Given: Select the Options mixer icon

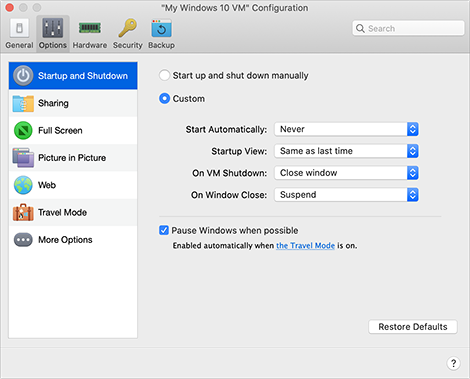Looking at the screenshot, I should [x=53, y=28].
